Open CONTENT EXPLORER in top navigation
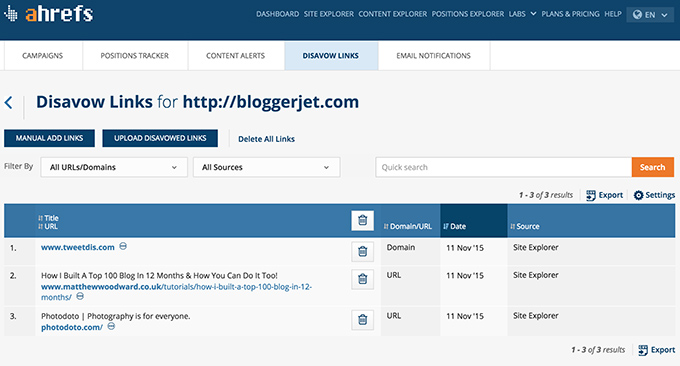Screen dimensions: 680x366 (x=392, y=14)
